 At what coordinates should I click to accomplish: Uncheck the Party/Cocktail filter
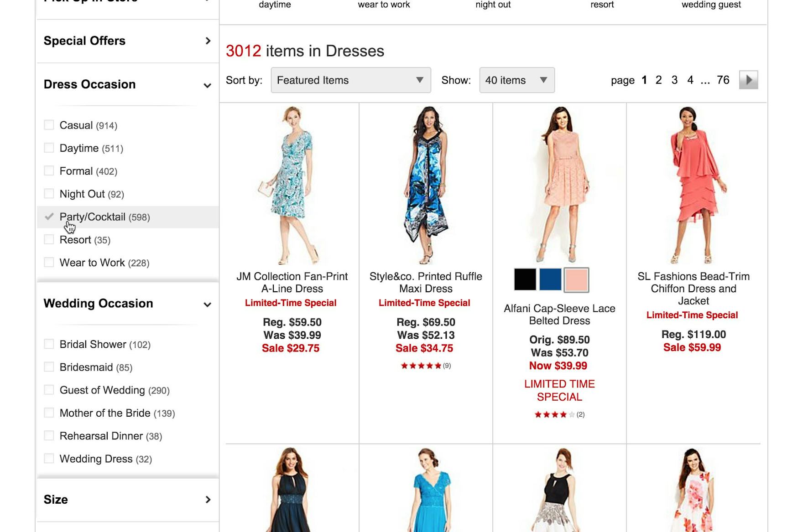tap(49, 217)
